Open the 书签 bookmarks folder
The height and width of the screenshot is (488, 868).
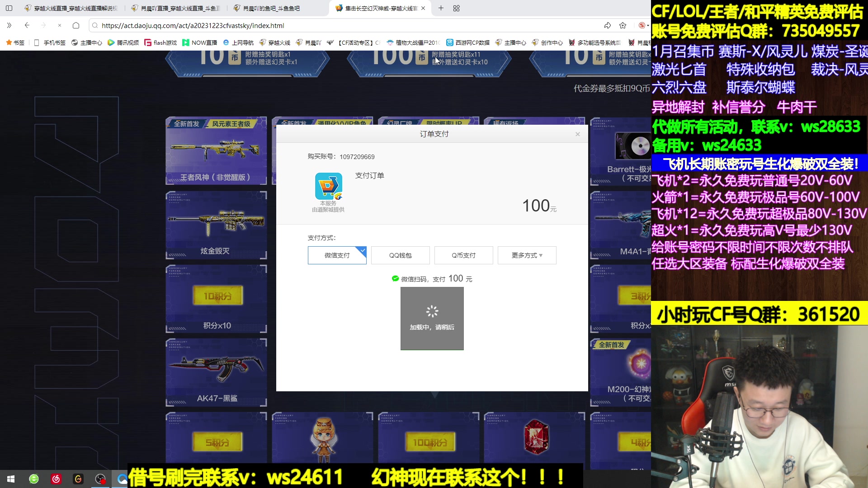click(15, 42)
